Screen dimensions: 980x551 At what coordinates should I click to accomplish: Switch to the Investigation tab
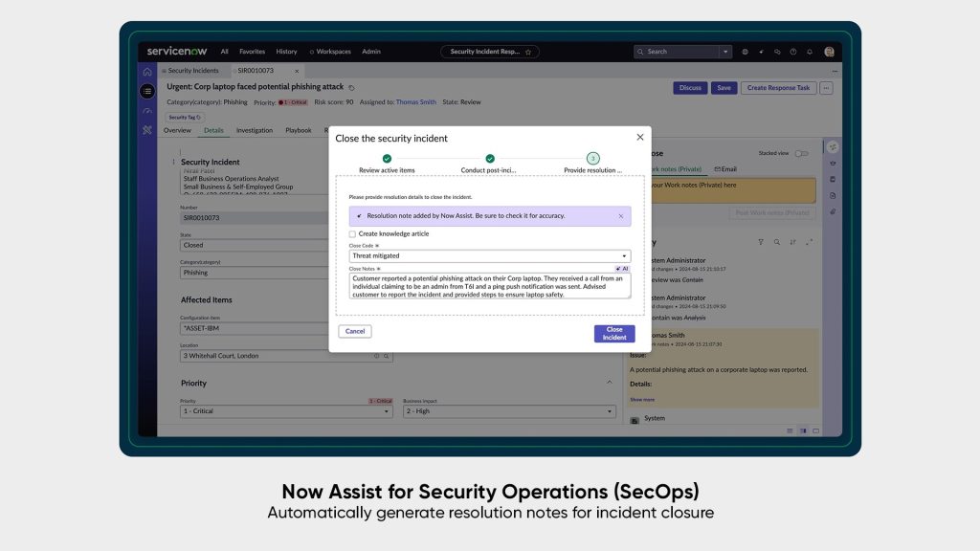tap(255, 130)
